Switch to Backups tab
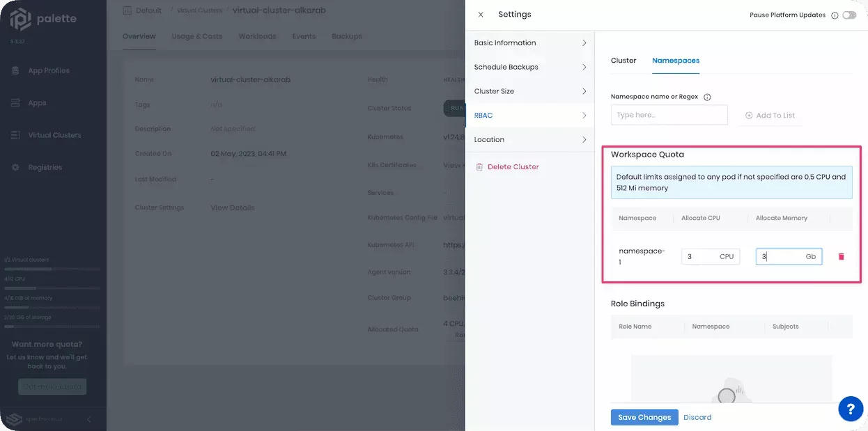Viewport: 868px width, 431px height. pos(346,36)
